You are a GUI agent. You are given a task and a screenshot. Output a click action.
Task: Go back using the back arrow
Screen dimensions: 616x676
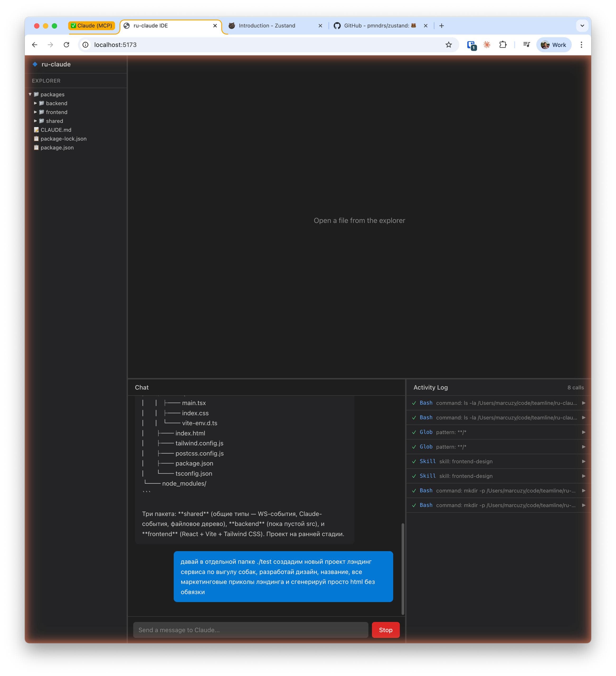35,45
